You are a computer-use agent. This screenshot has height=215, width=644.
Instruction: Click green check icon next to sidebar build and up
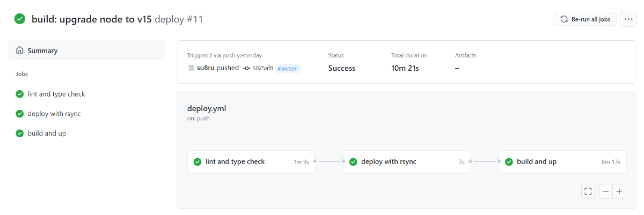[20, 134]
